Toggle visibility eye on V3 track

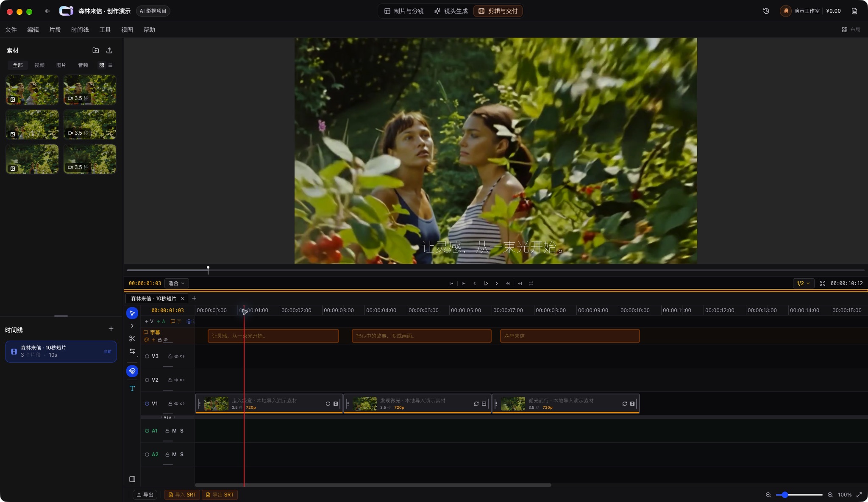coord(176,356)
